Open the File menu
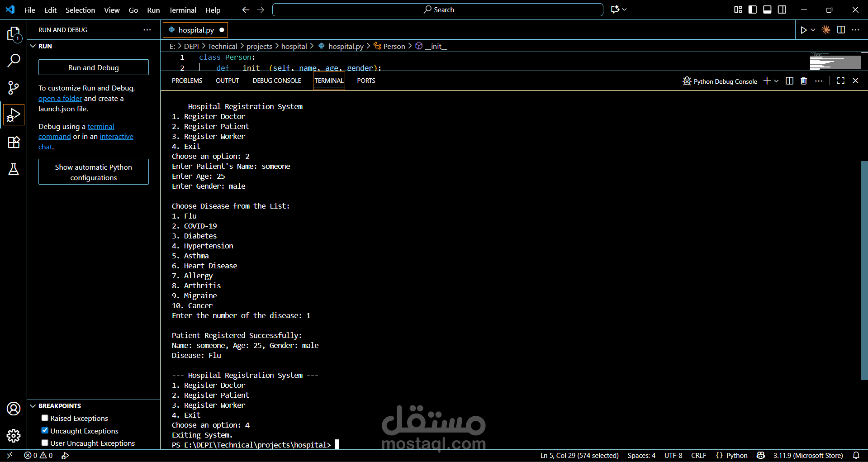The height and width of the screenshot is (462, 868). pos(30,10)
